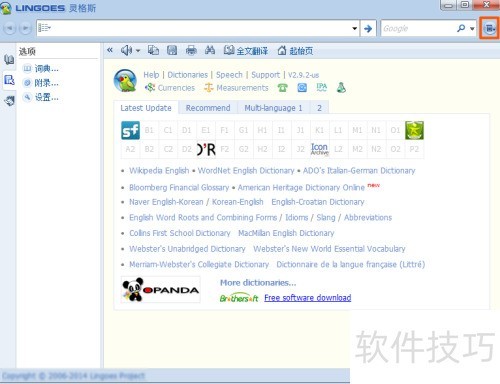Open the Wikipedia English dictionary link

(x=159, y=171)
